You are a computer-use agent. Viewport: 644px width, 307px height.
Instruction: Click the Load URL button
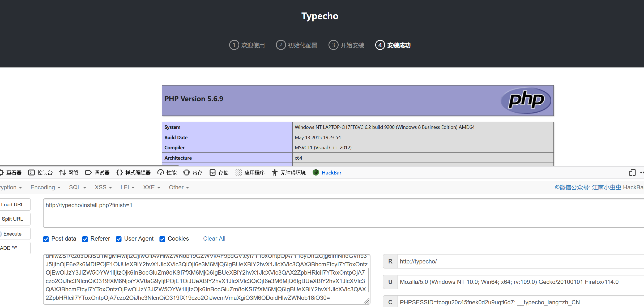click(x=15, y=204)
